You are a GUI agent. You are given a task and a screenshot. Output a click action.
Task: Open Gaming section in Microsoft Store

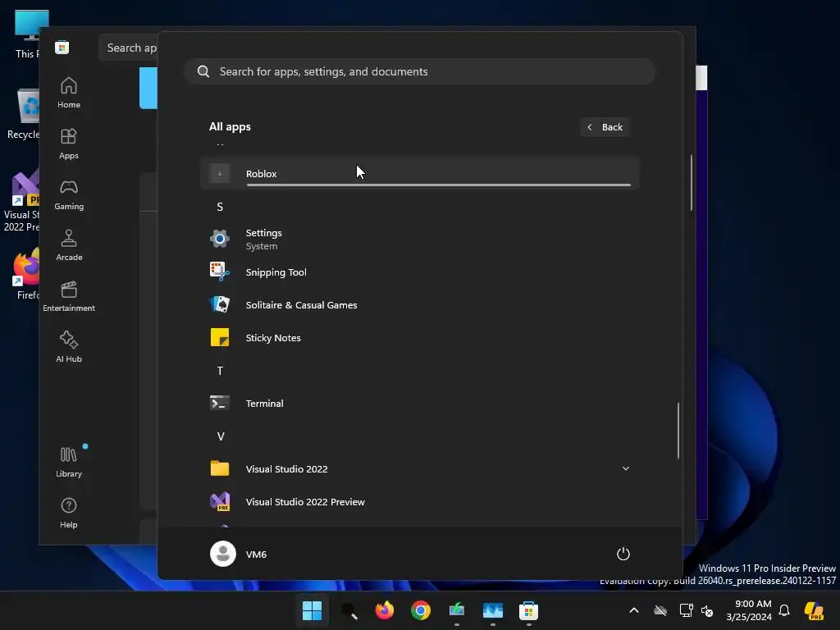(69, 194)
